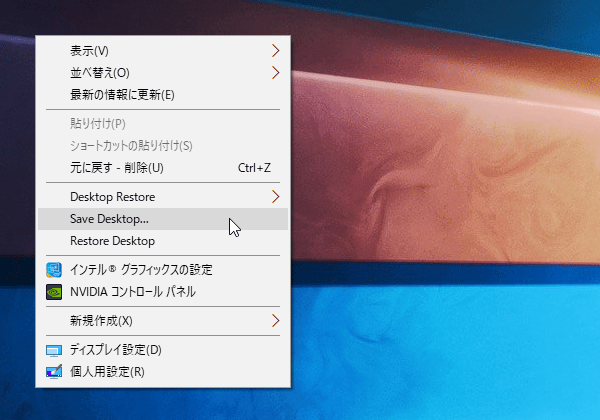The image size is (600, 420).
Task: Open the 表示(V) menu entry
Action: tap(163, 50)
